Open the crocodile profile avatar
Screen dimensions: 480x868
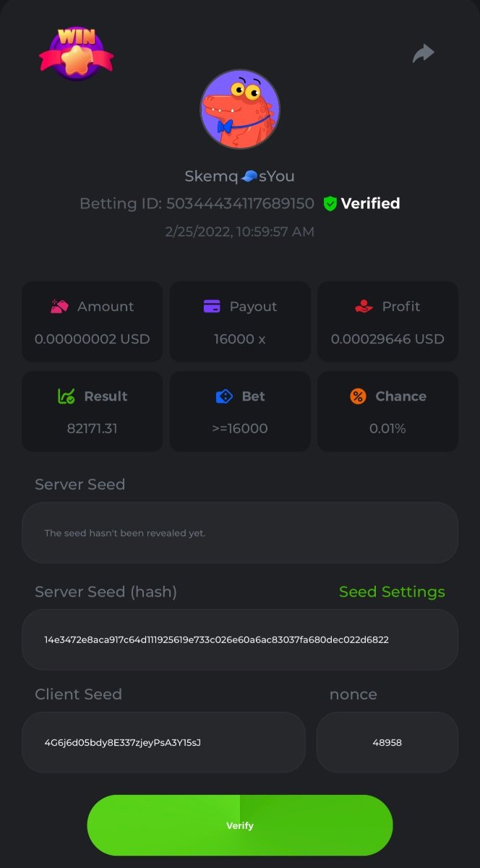point(240,110)
